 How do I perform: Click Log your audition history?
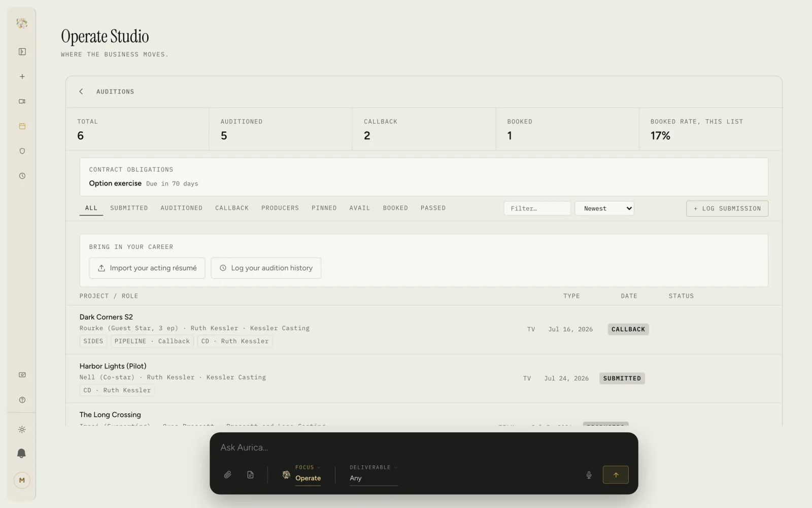point(266,268)
